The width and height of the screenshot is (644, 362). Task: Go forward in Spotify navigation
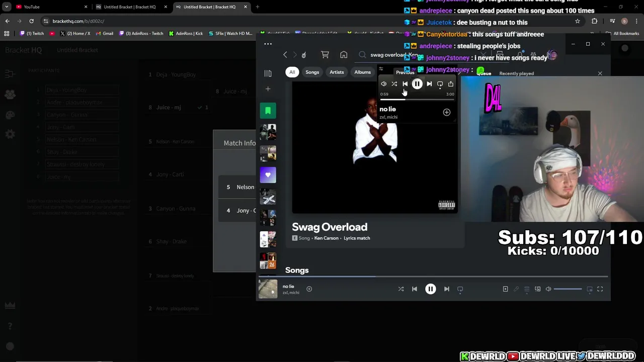295,55
